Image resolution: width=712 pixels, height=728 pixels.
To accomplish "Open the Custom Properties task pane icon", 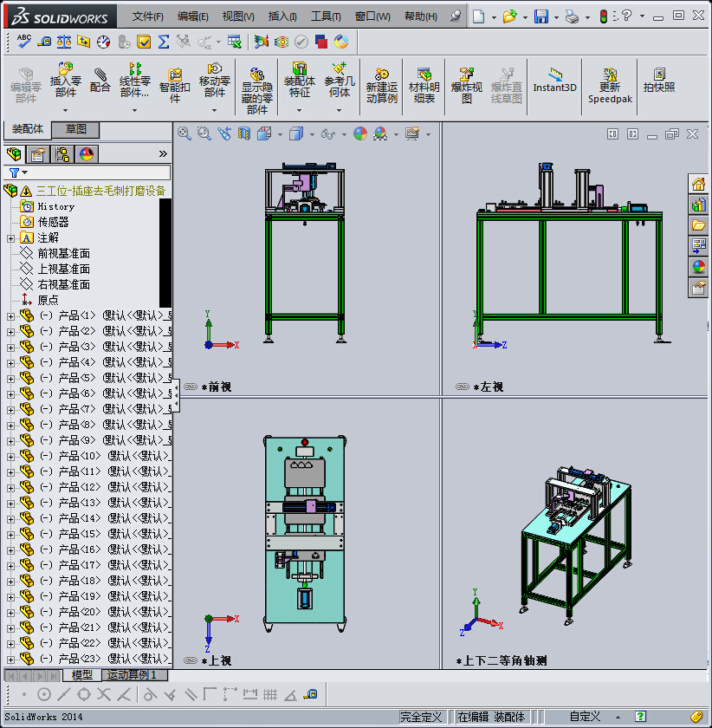I will coord(698,289).
